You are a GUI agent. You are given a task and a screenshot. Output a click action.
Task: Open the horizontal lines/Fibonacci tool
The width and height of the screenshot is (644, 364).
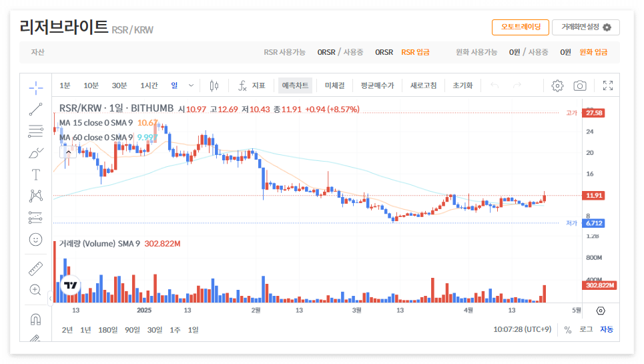click(x=36, y=131)
